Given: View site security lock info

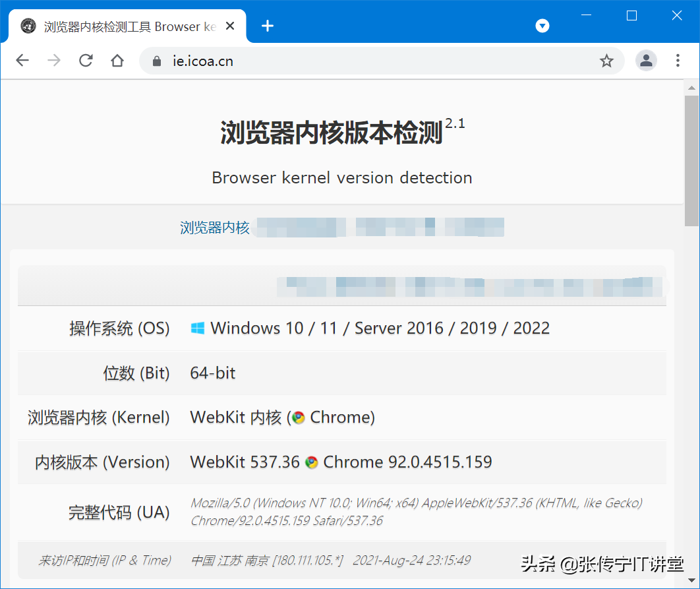Looking at the screenshot, I should coord(157,61).
